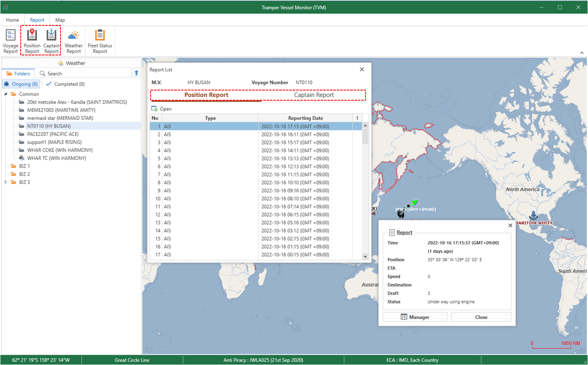The height and width of the screenshot is (365, 588).
Task: Click the blue up-arrow icon beside Search
Action: click(136, 73)
